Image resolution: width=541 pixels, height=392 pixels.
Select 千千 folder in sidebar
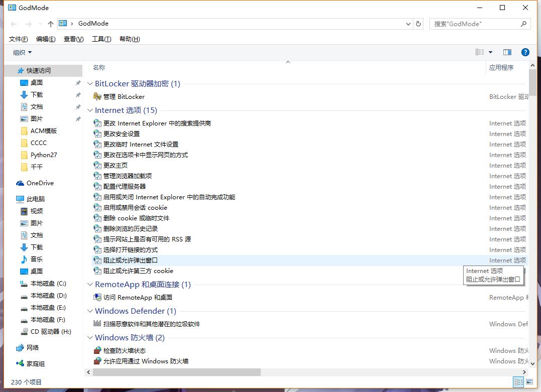(37, 167)
